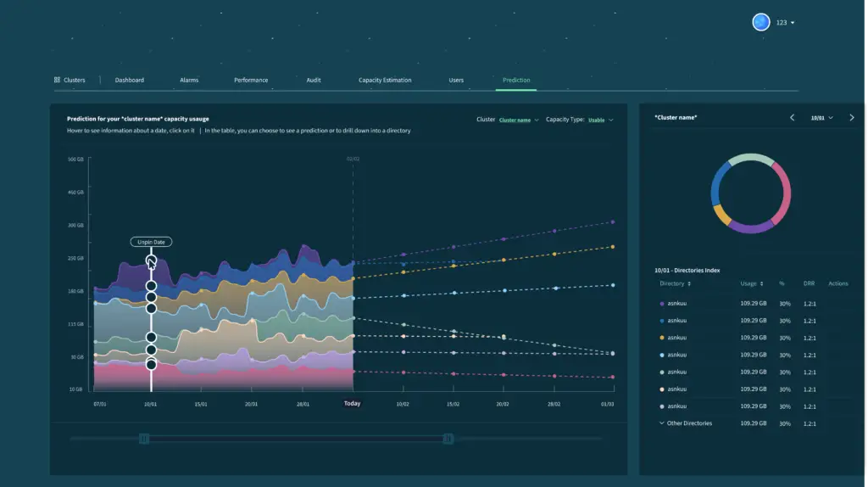Click the user avatar circle
The image size is (868, 487).
[760, 22]
